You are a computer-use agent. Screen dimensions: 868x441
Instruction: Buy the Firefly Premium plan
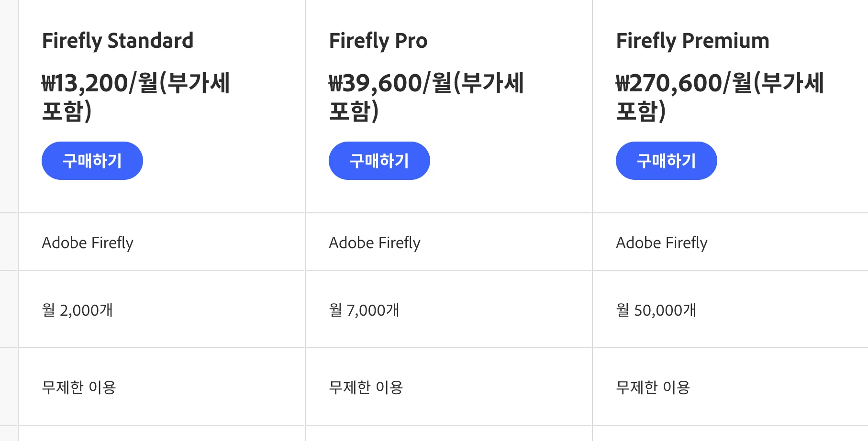point(666,161)
